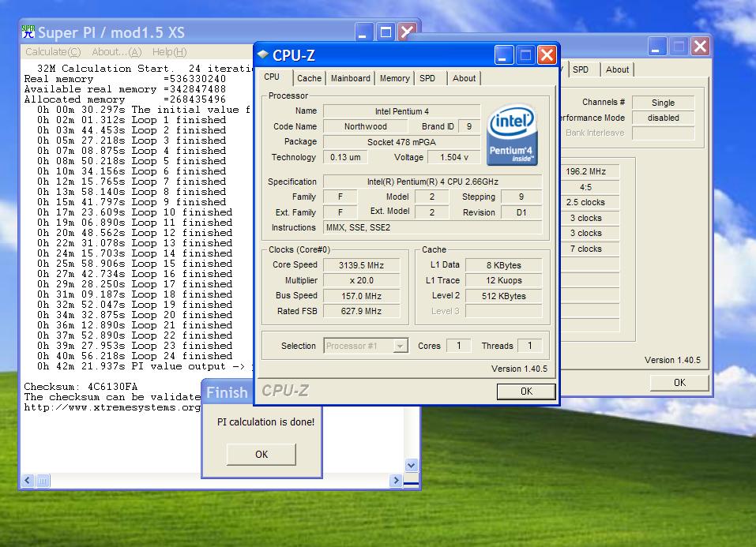
Task: Open the Help menu in Super PI
Action: (169, 51)
